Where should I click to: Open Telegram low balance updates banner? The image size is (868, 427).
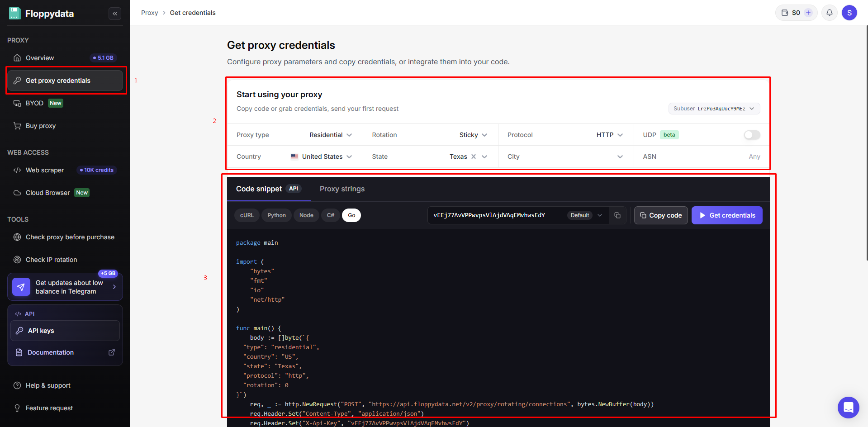[x=65, y=287]
